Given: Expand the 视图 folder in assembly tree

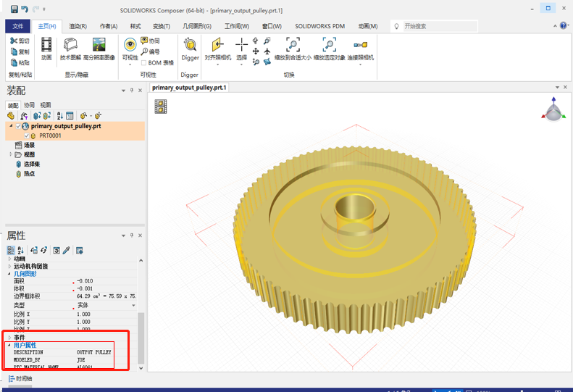Looking at the screenshot, I should click(11, 154).
